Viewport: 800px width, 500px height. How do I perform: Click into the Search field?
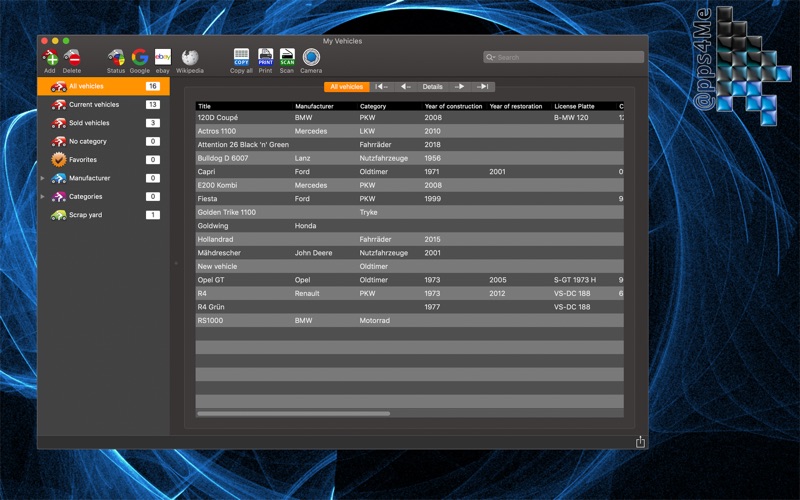tap(563, 57)
